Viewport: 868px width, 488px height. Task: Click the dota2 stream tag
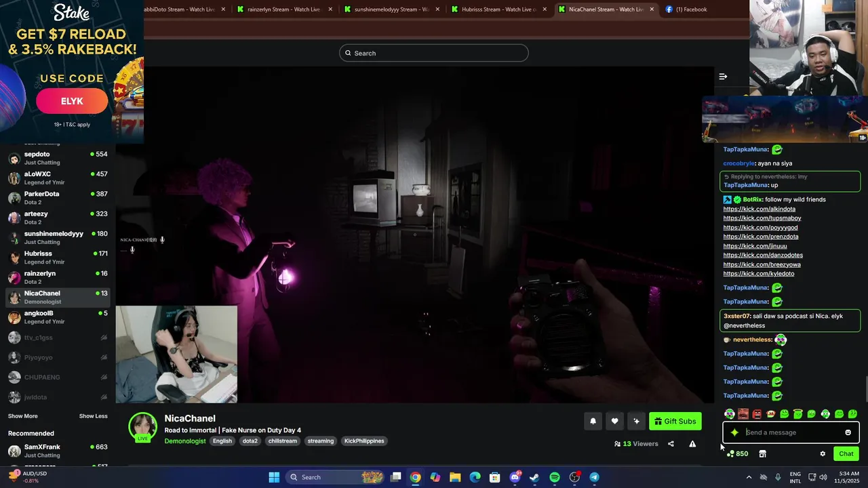[x=250, y=441]
